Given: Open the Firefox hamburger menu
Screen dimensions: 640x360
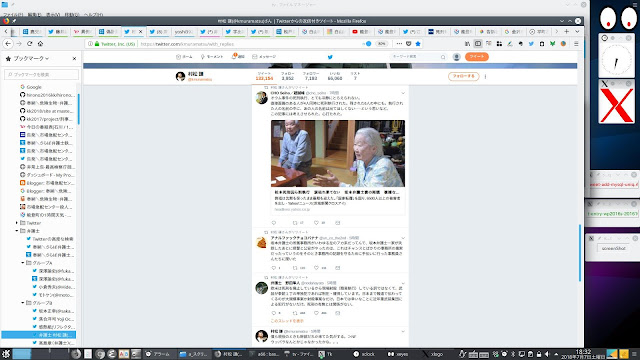Looking at the screenshot, I should (576, 44).
